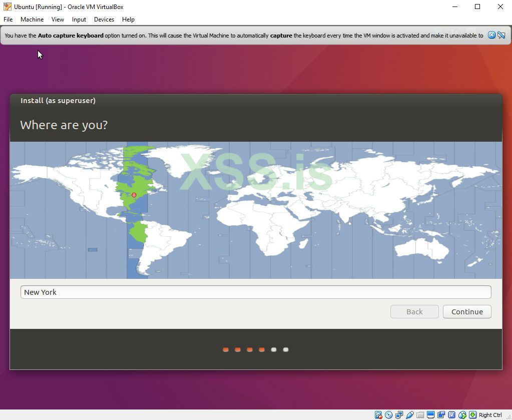Open the Input menu
Viewport: 512px width, 420px height.
click(79, 19)
